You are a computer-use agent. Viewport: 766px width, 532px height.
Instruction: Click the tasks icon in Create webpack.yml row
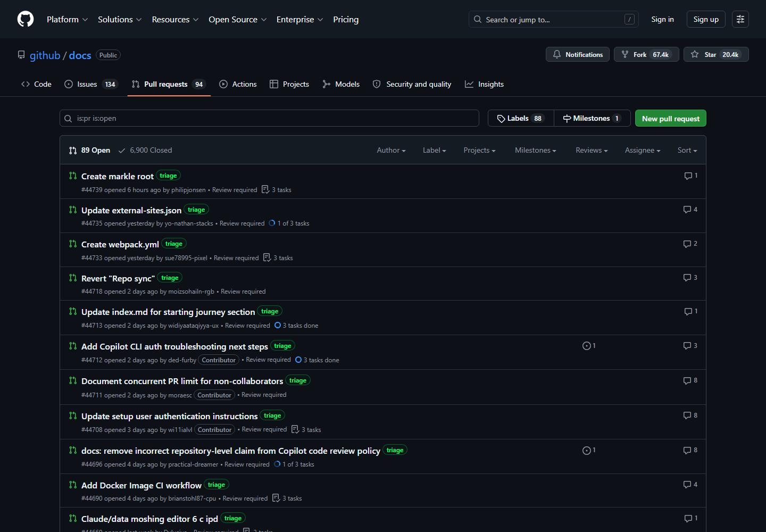point(267,257)
